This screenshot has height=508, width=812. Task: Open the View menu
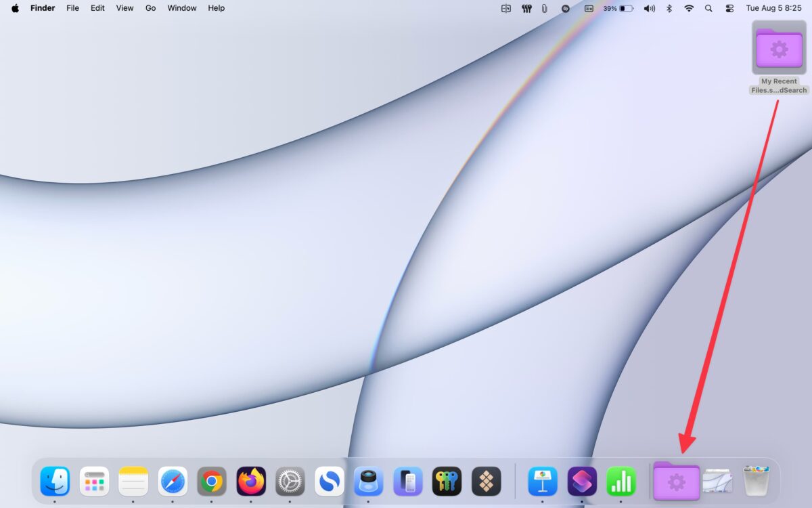(125, 8)
